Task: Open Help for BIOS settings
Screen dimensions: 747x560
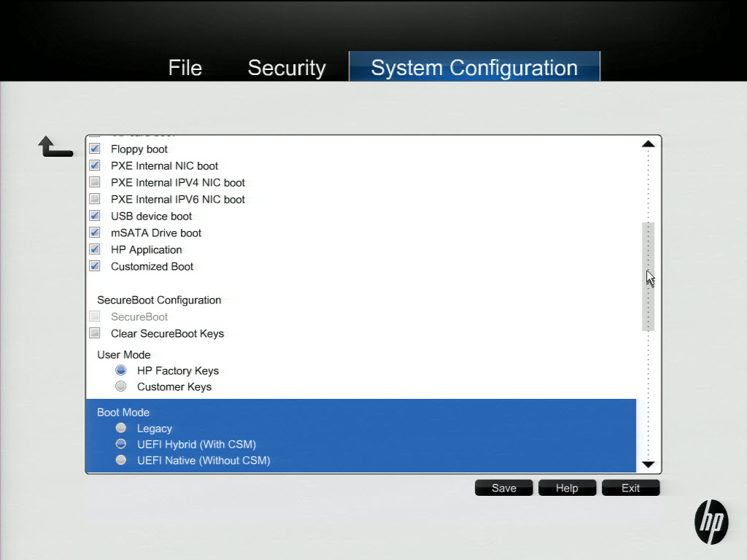Action: (567, 488)
